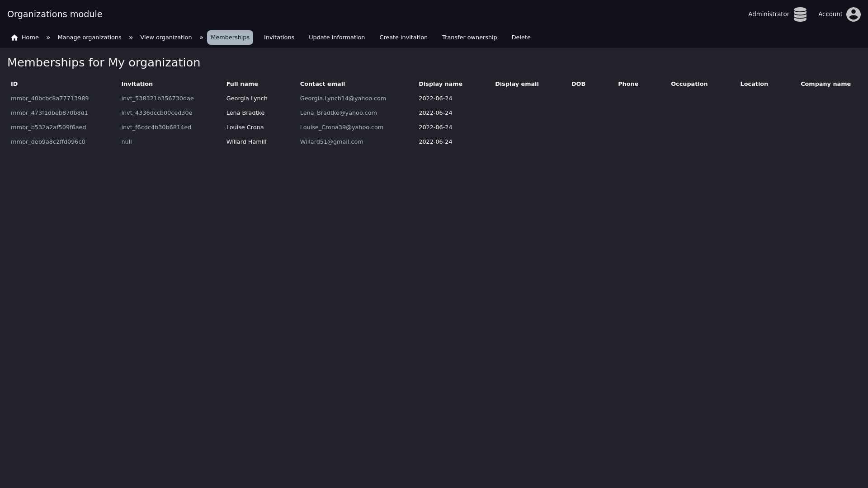Open the Manage organizations breadcrumb
Image resolution: width=868 pixels, height=488 pixels.
click(90, 38)
